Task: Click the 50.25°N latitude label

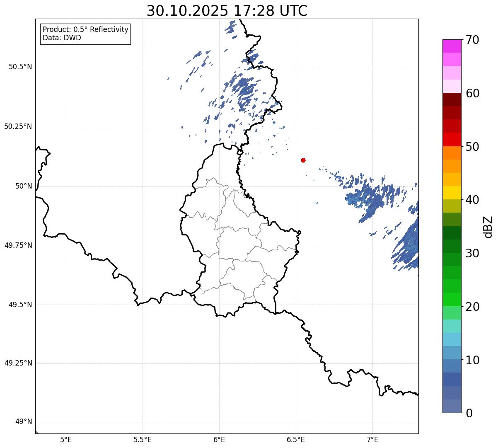Action: 18,126
